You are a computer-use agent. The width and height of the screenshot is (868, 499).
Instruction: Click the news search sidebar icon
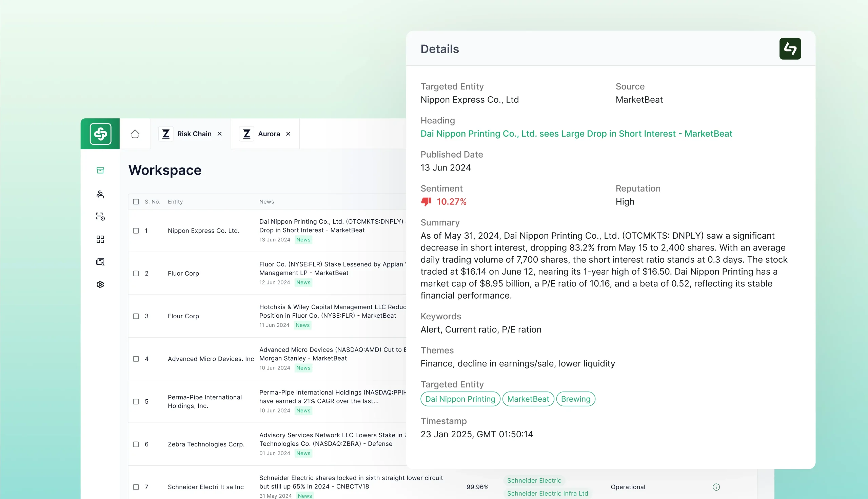coord(100,262)
